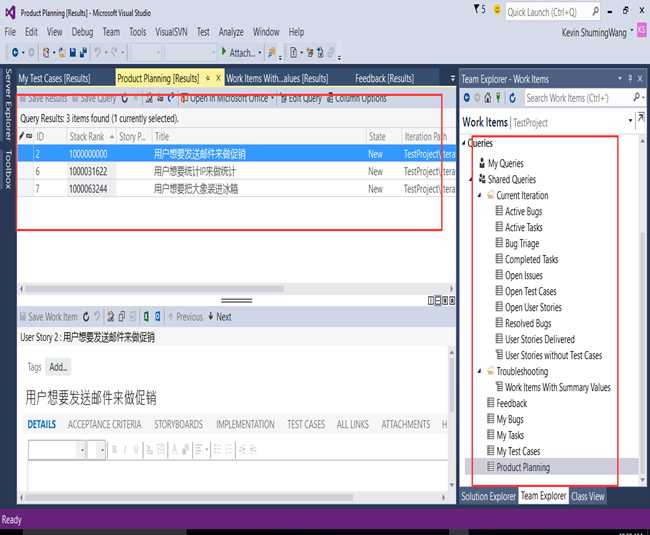Viewport: 650px width, 535px height.
Task: Open the Attach debug target dropdown arrow
Action: [260, 53]
